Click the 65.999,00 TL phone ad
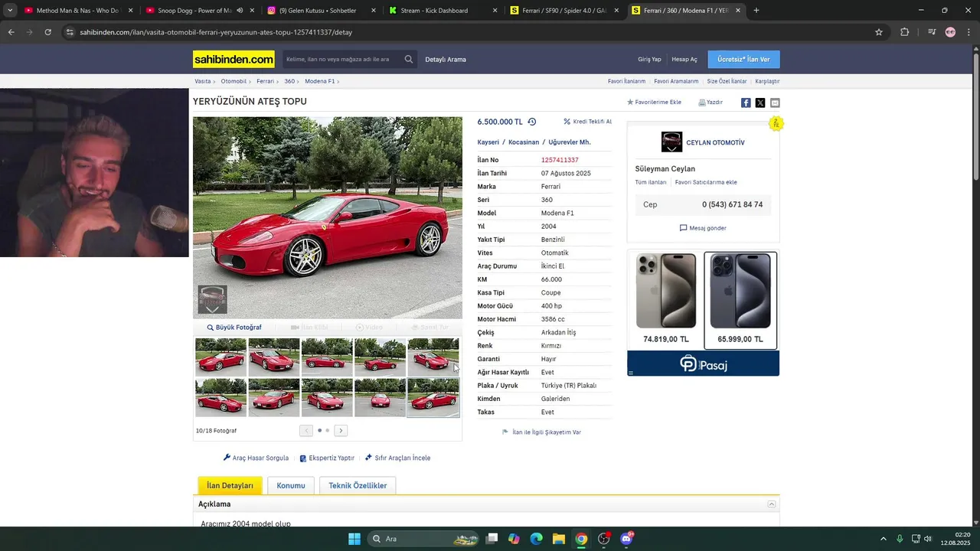 pos(740,300)
